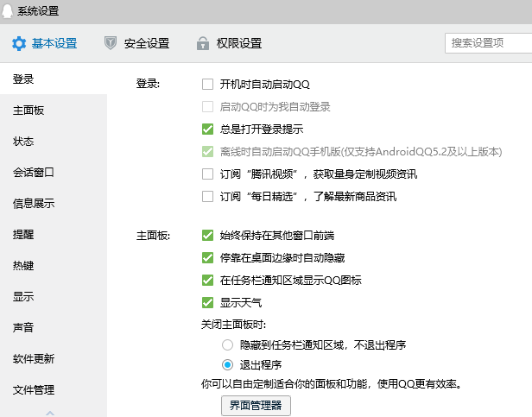Go to 热键 settings in sidebar
The height and width of the screenshot is (417, 532).
[54, 266]
